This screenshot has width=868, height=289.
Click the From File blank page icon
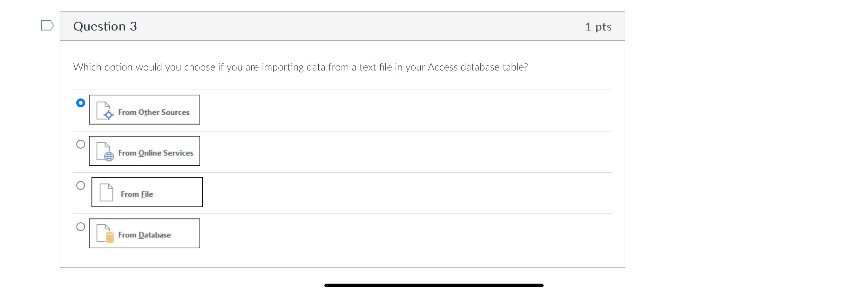pos(106,192)
